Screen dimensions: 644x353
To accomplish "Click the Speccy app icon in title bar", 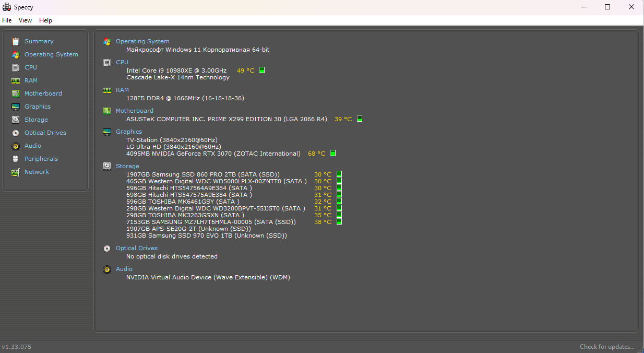I will coord(7,7).
